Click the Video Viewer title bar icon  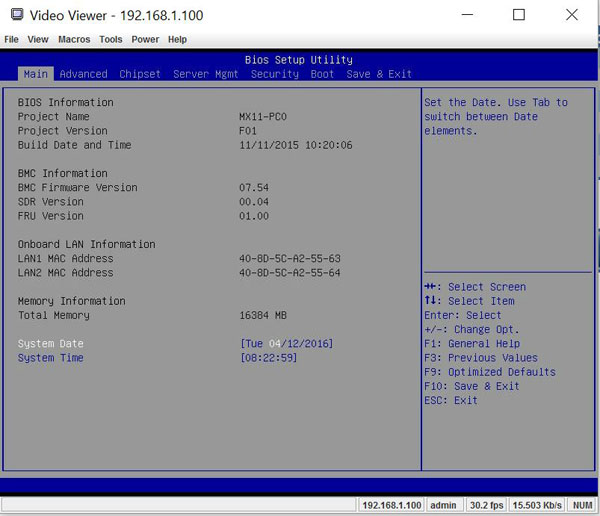pyautogui.click(x=14, y=15)
